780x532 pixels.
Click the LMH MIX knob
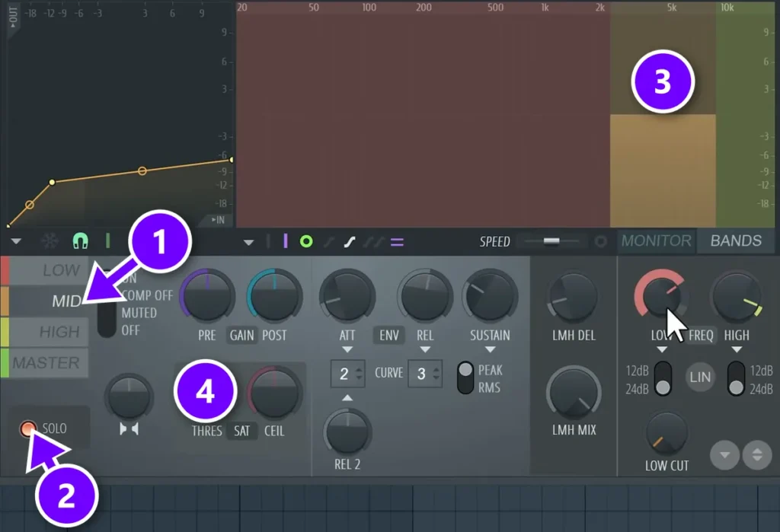pos(574,393)
